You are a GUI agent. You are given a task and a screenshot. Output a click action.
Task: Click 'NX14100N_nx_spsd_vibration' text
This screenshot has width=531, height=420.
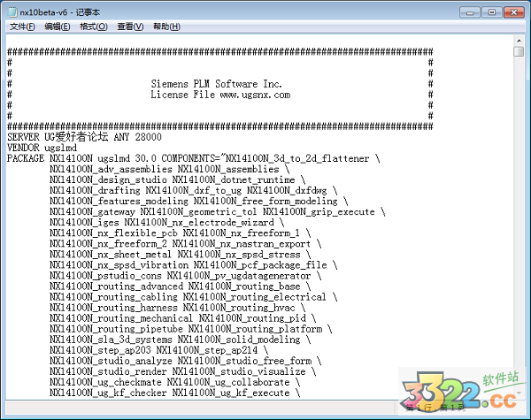click(x=119, y=265)
